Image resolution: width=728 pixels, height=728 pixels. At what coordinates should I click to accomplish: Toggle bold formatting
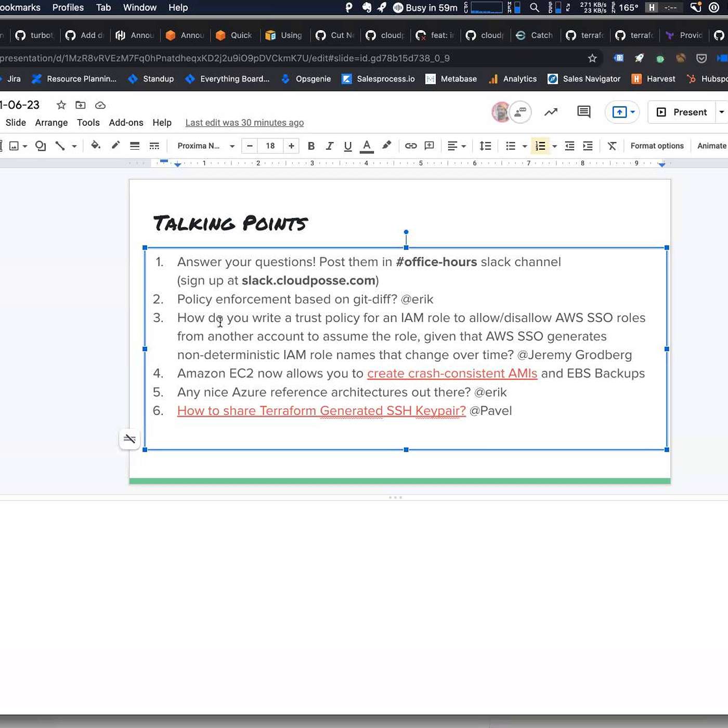pos(311,146)
